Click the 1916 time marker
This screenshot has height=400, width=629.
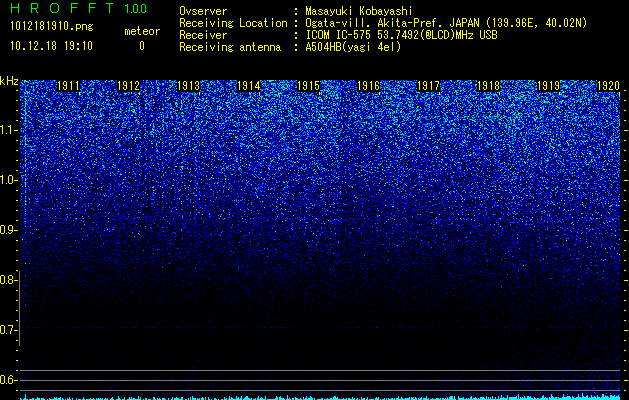[369, 86]
